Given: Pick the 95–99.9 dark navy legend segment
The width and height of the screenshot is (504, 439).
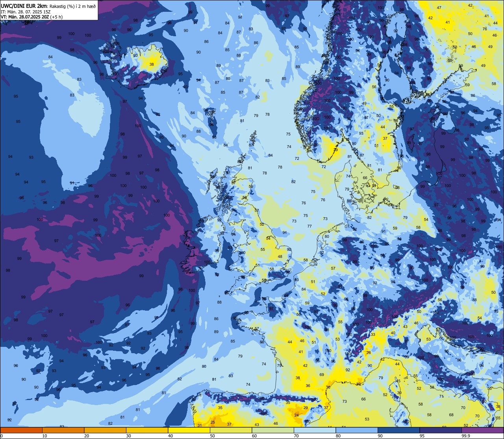Looking at the screenshot, I should pos(441,430).
